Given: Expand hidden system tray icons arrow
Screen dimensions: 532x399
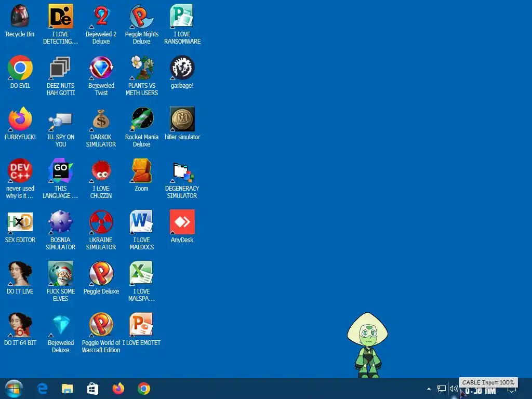Looking at the screenshot, I should click(x=429, y=389).
